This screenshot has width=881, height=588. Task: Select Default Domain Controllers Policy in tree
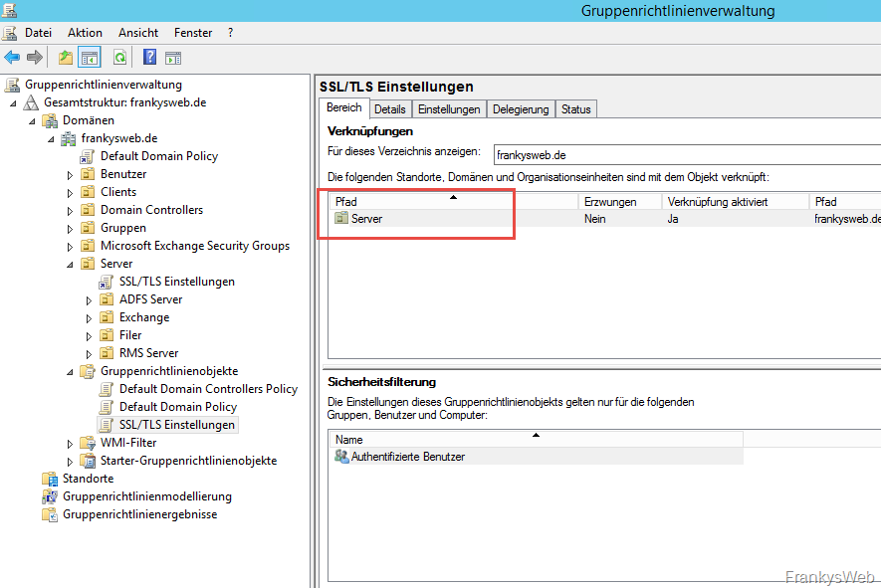[x=208, y=389]
